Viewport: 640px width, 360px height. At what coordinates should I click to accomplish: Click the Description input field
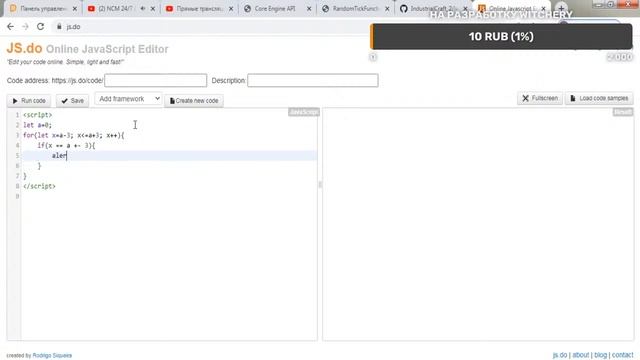313,80
